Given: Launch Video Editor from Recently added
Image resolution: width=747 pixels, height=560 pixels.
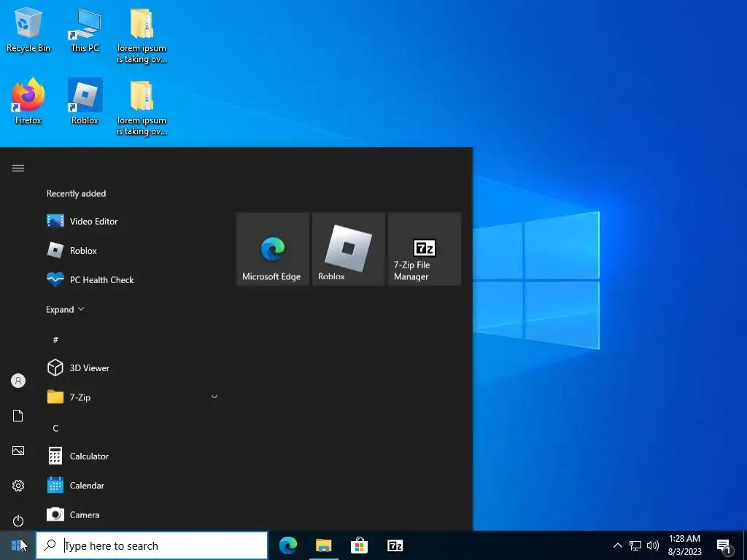Looking at the screenshot, I should [x=133, y=222].
